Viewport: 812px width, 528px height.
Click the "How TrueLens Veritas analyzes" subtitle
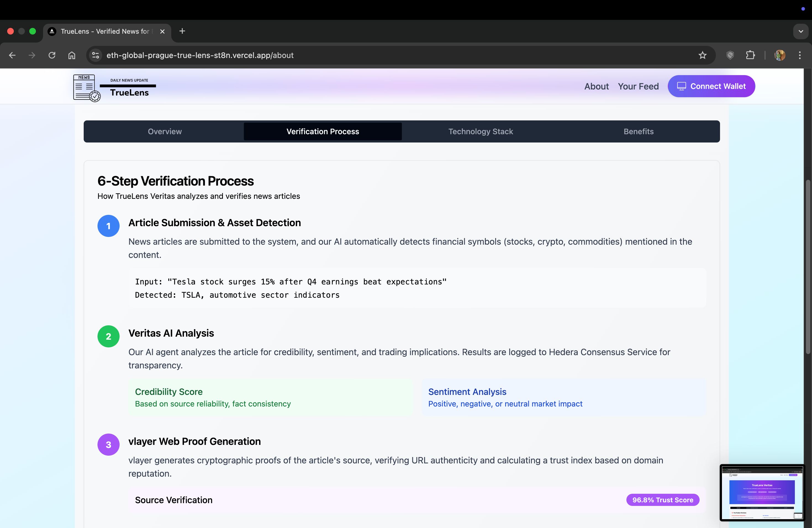pyautogui.click(x=199, y=196)
